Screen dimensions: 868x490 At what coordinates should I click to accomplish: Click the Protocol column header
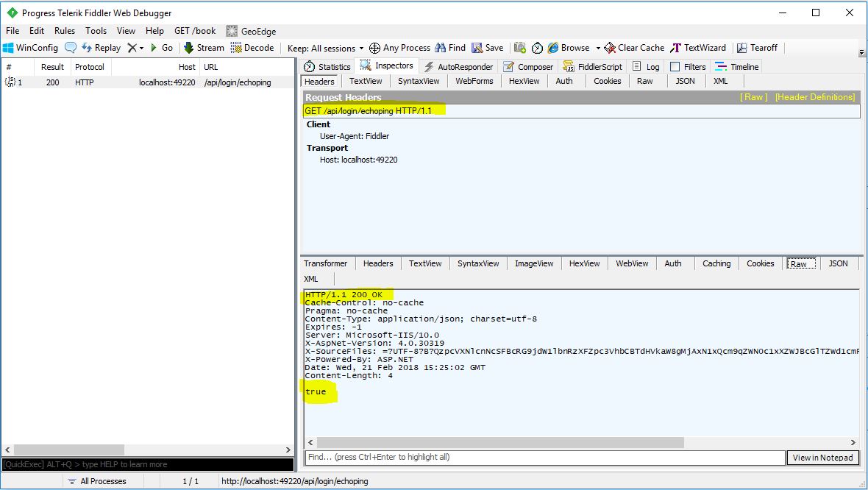(90, 67)
